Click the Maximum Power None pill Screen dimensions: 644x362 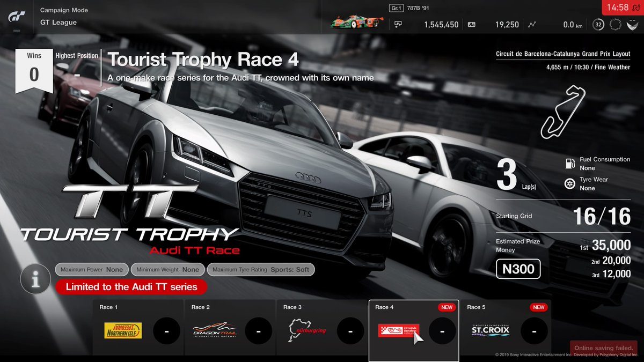(92, 270)
